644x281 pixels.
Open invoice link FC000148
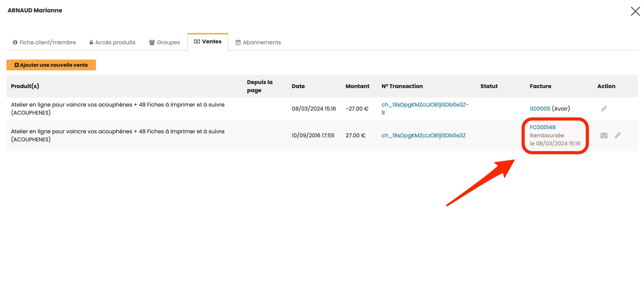click(x=542, y=127)
